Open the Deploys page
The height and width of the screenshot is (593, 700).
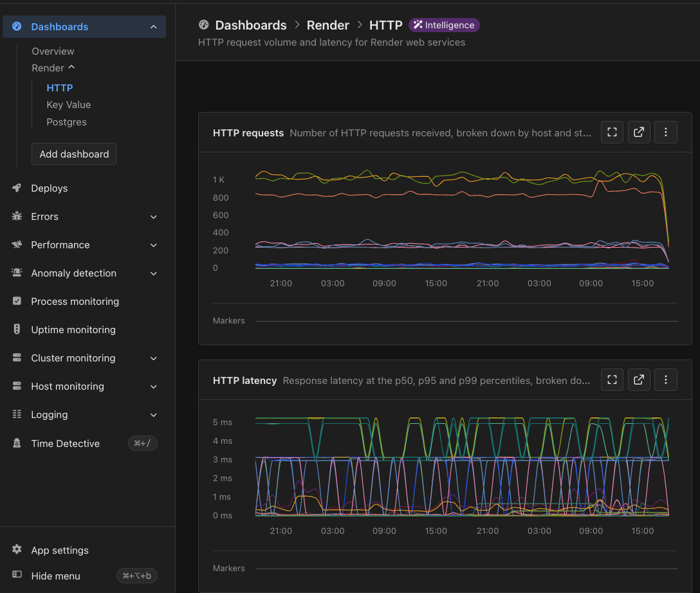pyautogui.click(x=49, y=188)
